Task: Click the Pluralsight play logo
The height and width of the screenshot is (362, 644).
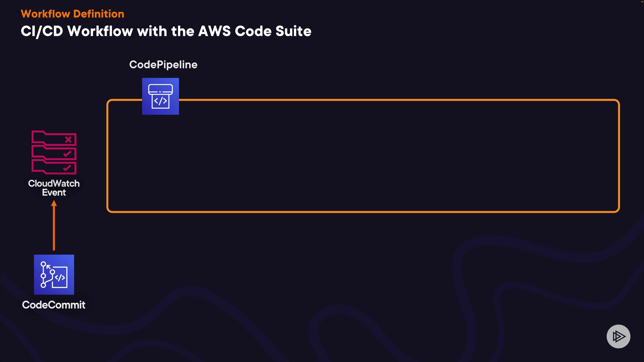Action: click(x=618, y=336)
